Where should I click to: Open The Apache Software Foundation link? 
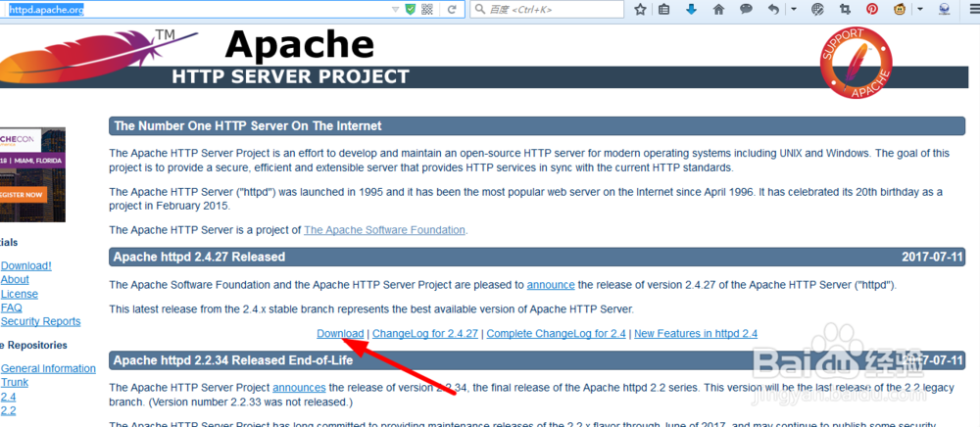(384, 230)
